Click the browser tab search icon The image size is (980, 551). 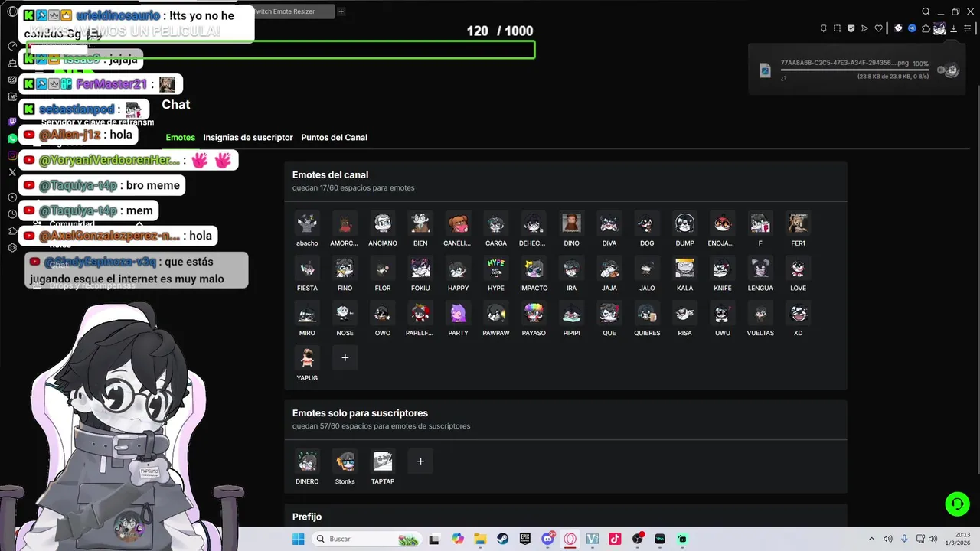pyautogui.click(x=926, y=11)
